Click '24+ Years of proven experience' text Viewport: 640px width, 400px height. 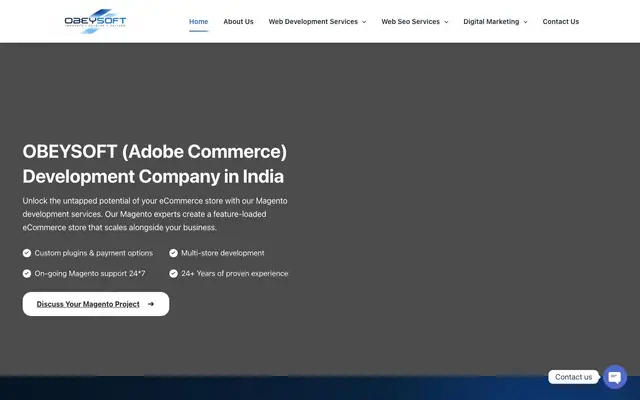coord(235,273)
